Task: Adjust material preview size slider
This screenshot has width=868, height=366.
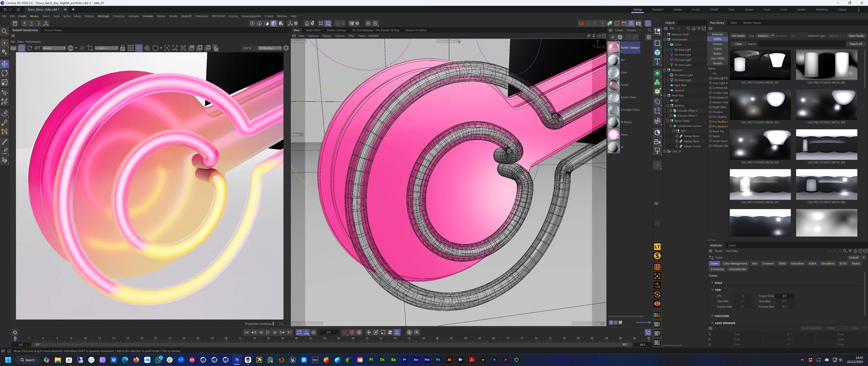Action: coord(643,322)
